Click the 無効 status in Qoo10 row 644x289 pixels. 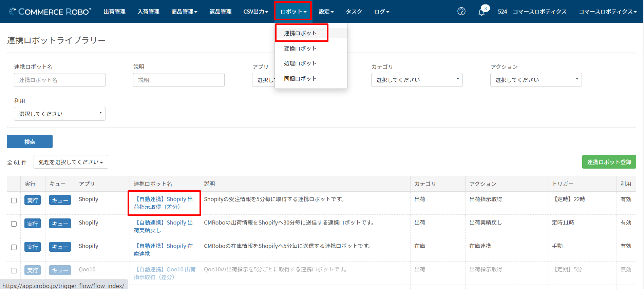[x=626, y=269]
